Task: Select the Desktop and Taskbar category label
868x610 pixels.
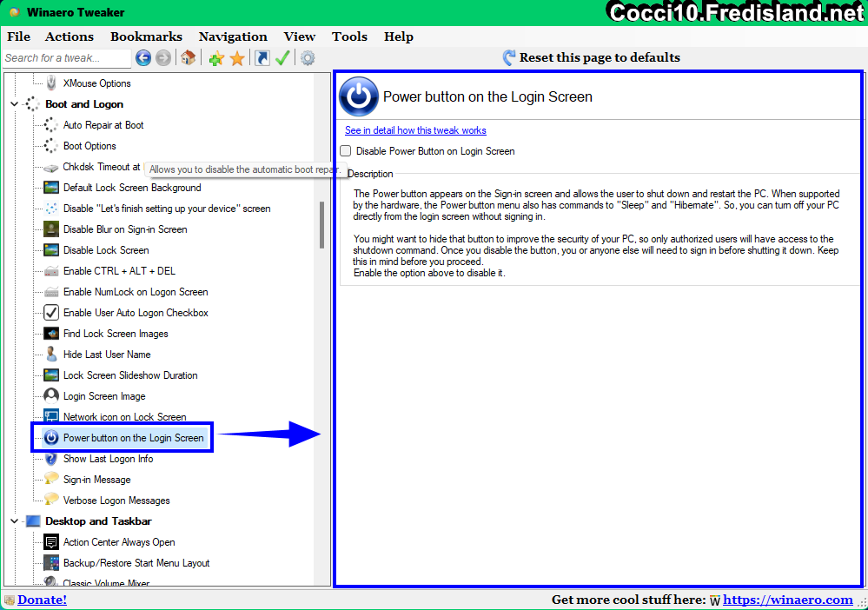Action: click(x=98, y=520)
